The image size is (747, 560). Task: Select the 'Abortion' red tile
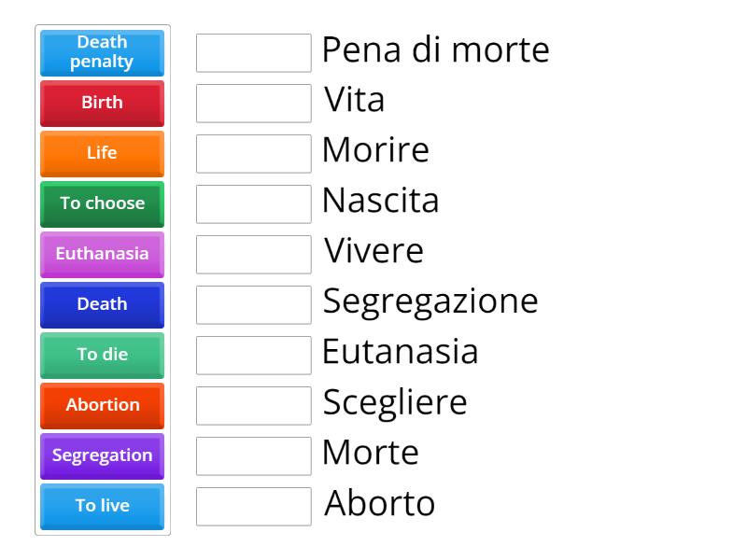click(101, 405)
